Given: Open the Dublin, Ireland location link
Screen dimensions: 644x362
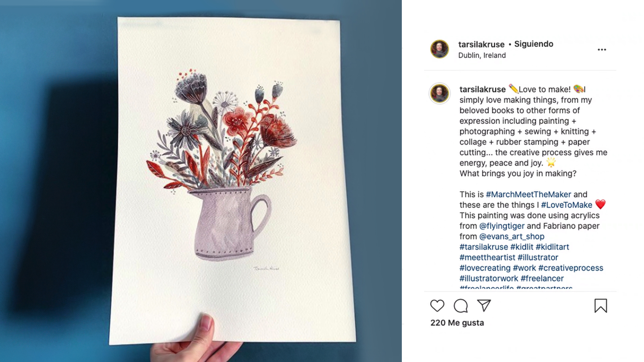Looking at the screenshot, I should (482, 55).
